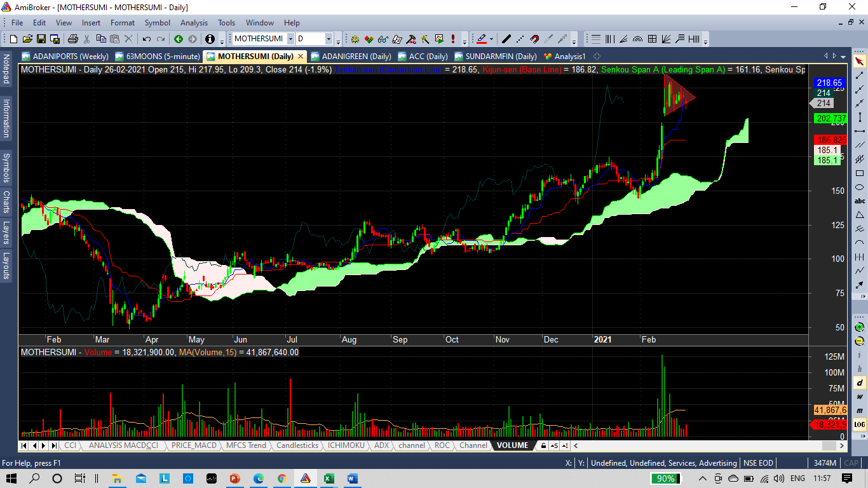Image resolution: width=868 pixels, height=488 pixels.
Task: Select the arrow pointer tool in drawing bar
Action: (x=859, y=61)
